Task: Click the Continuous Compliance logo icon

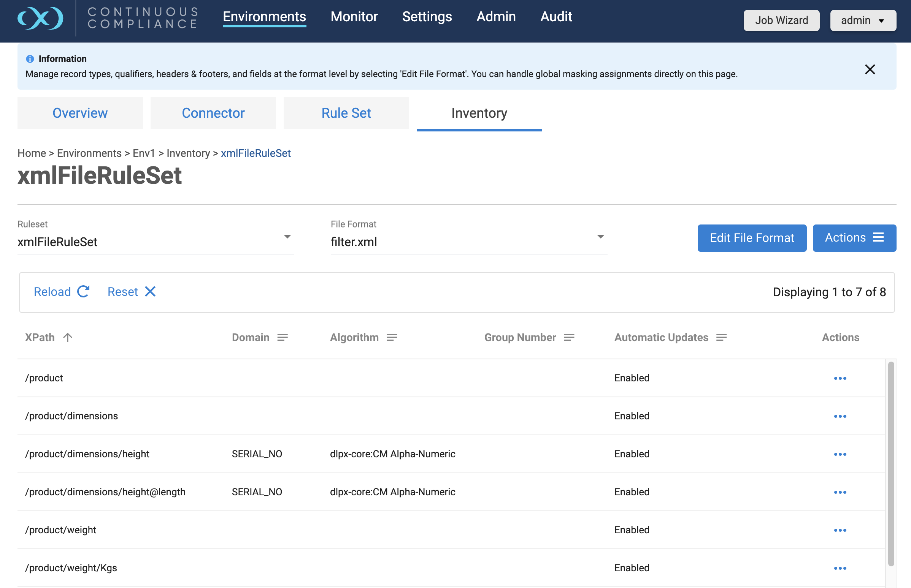Action: click(40, 18)
